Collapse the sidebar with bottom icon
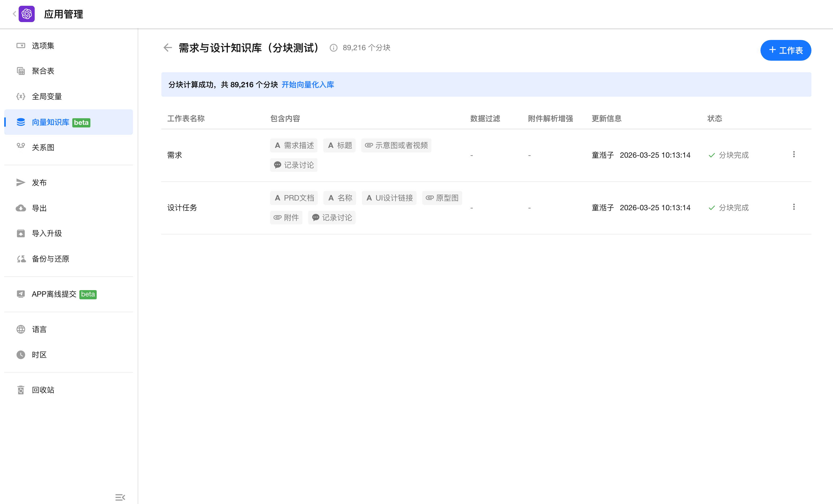The image size is (833, 504). tap(120, 497)
